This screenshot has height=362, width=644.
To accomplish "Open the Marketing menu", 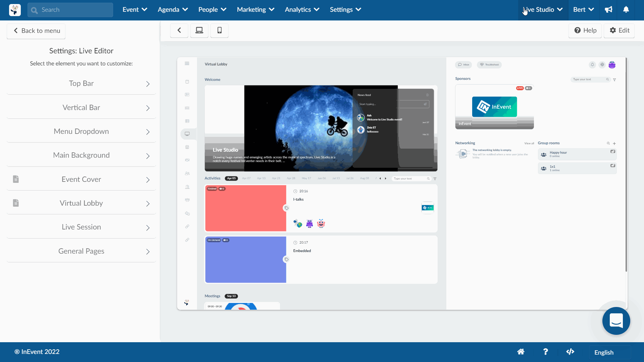I will tap(255, 10).
